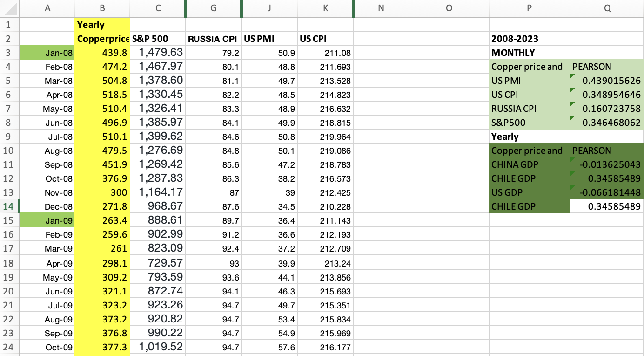Click US CPI value 219.964
This screenshot has height=356, width=644.
coord(325,137)
